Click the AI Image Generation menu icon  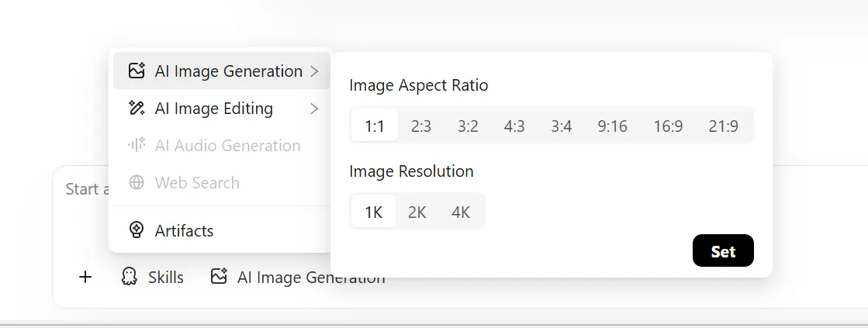click(x=137, y=71)
